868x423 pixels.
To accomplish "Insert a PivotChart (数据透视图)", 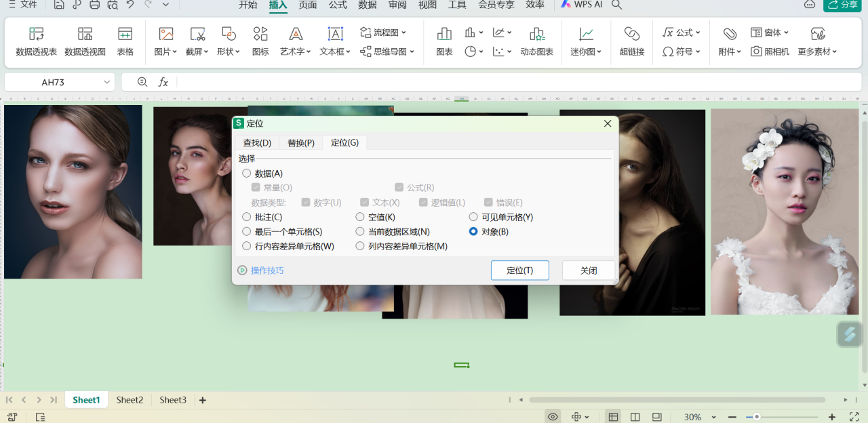I will click(85, 41).
